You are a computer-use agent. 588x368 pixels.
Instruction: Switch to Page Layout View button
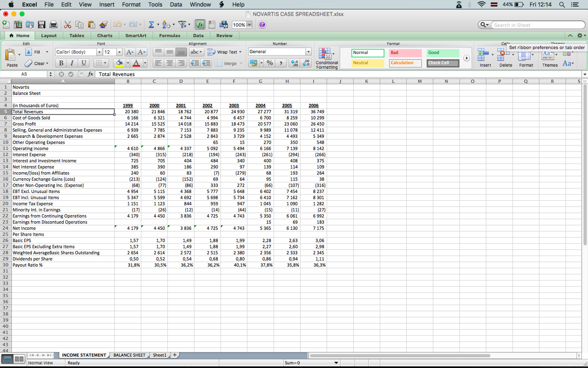click(x=19, y=359)
